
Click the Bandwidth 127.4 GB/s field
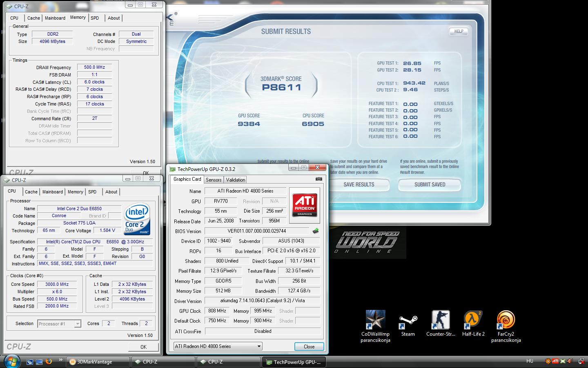[299, 291]
